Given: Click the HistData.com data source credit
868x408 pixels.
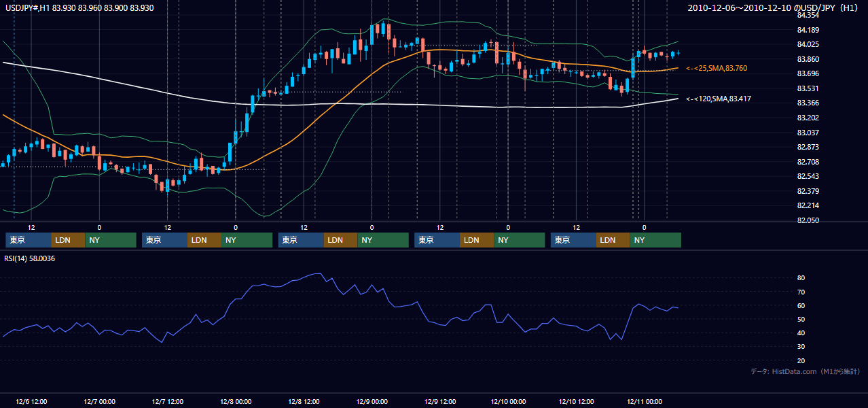Looking at the screenshot, I should (805, 371).
